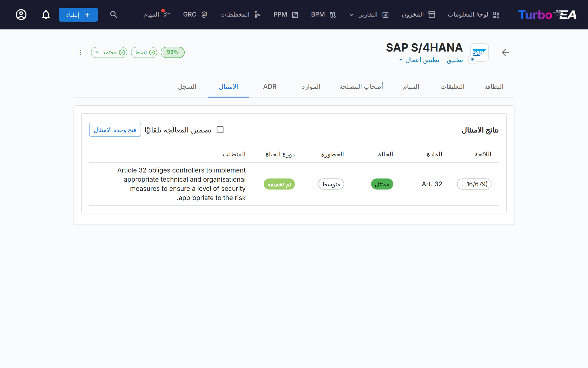This screenshot has height=368, width=588.
Task: Switch to the أصحاب المصلحة tab
Action: tap(361, 87)
